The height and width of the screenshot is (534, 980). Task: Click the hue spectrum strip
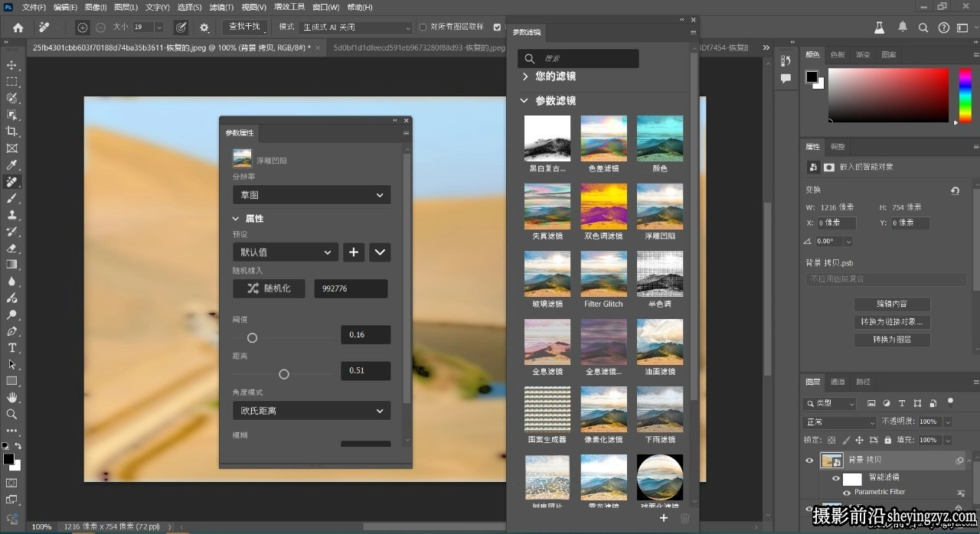click(965, 95)
